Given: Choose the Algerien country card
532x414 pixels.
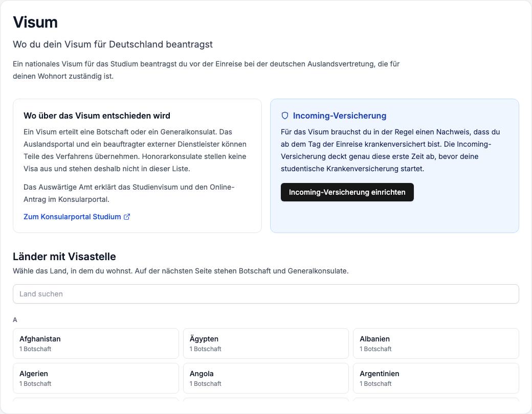Looking at the screenshot, I should tap(96, 378).
